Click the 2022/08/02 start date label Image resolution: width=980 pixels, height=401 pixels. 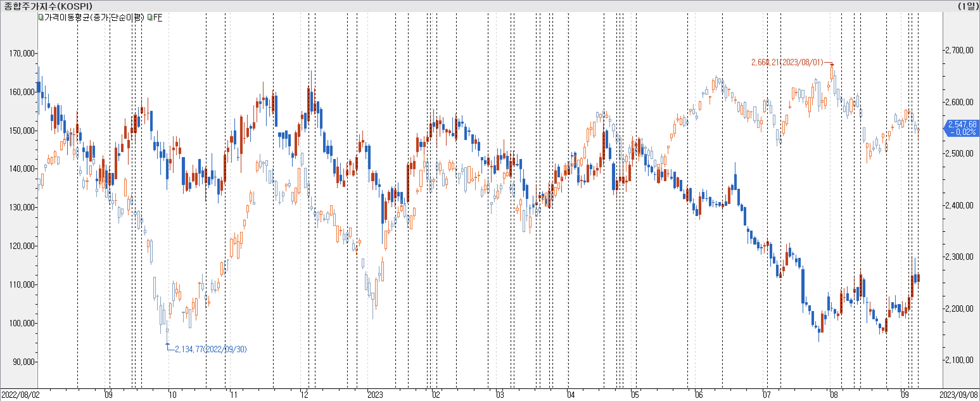point(20,395)
